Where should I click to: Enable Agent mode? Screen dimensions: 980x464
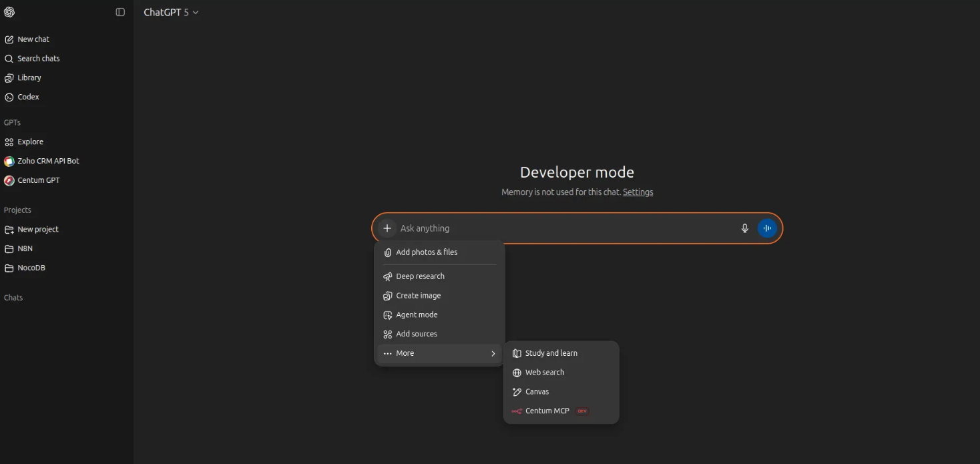pos(439,315)
